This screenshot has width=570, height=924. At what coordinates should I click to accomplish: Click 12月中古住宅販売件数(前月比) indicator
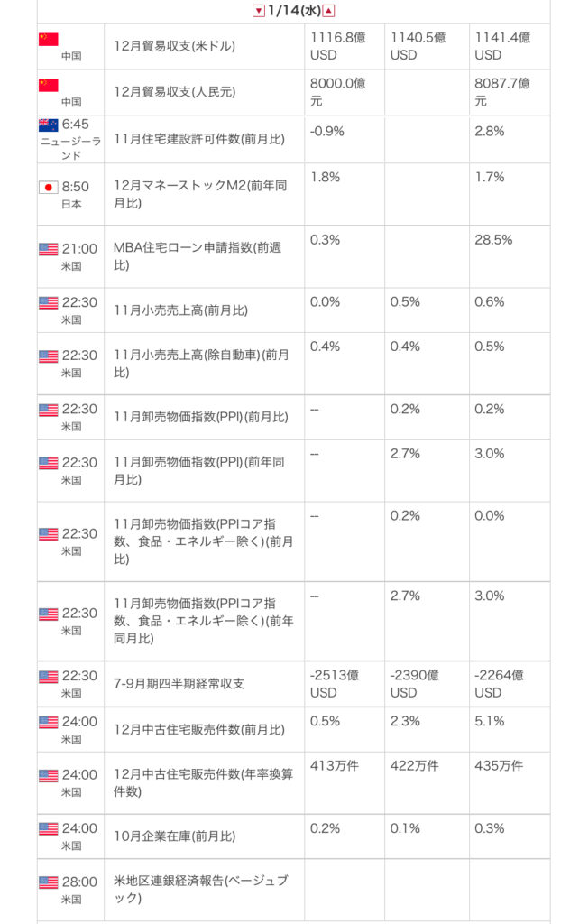(199, 729)
